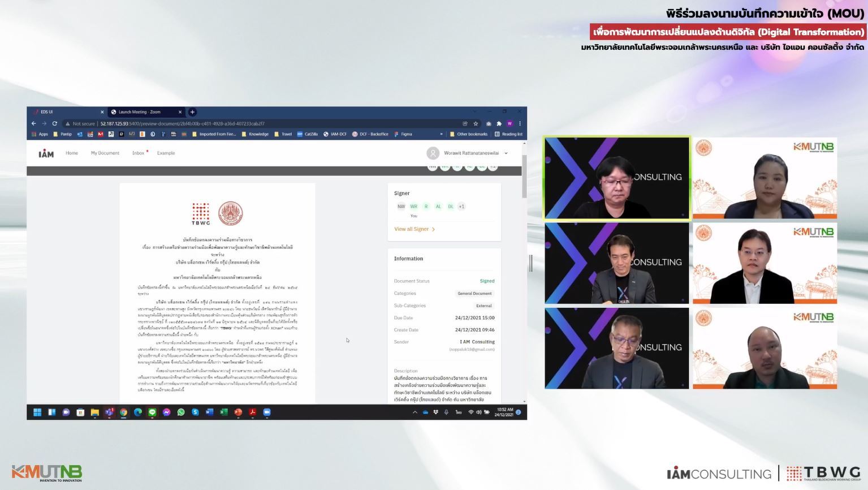Open File Explorer from the taskbar

[95, 412]
